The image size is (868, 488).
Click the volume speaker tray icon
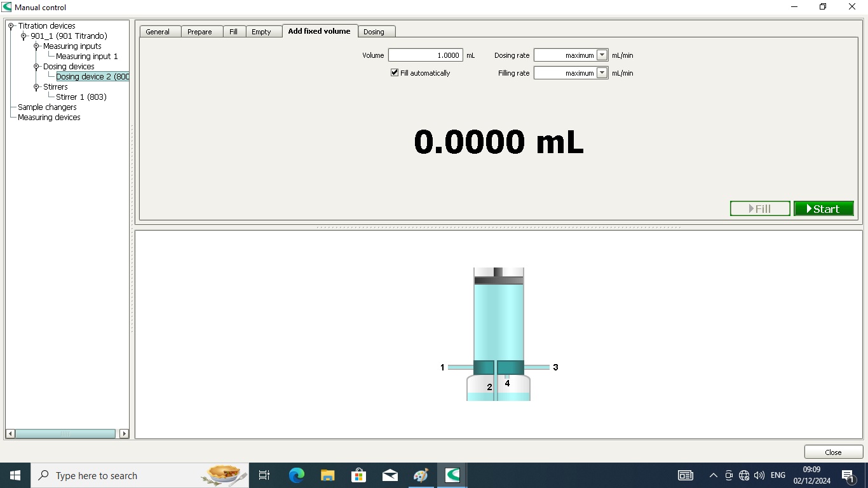(759, 475)
